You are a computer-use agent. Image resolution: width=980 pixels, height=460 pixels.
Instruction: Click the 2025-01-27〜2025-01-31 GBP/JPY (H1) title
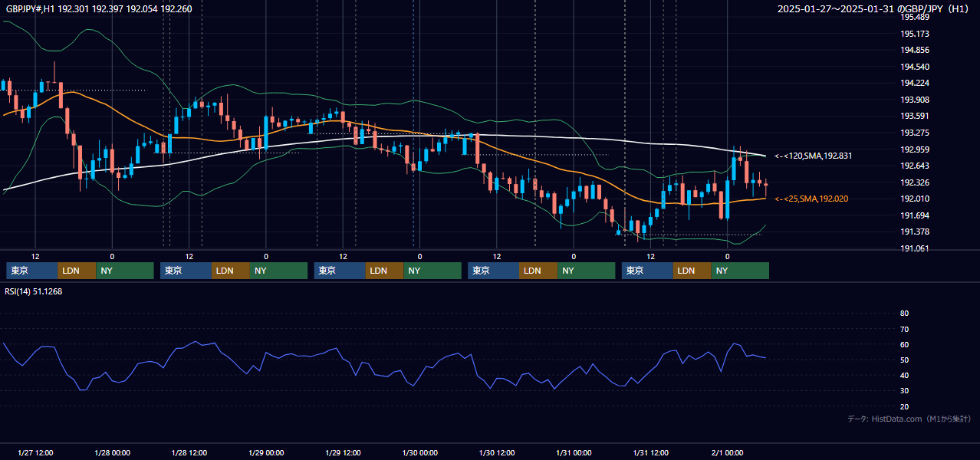point(873,8)
